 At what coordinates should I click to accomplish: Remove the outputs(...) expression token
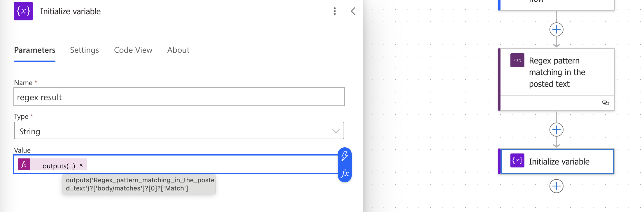(x=81, y=165)
